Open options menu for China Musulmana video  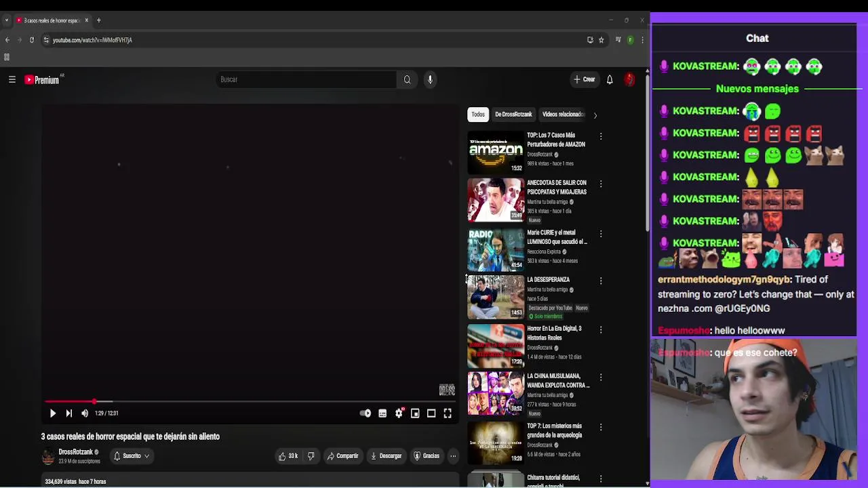pos(601,377)
